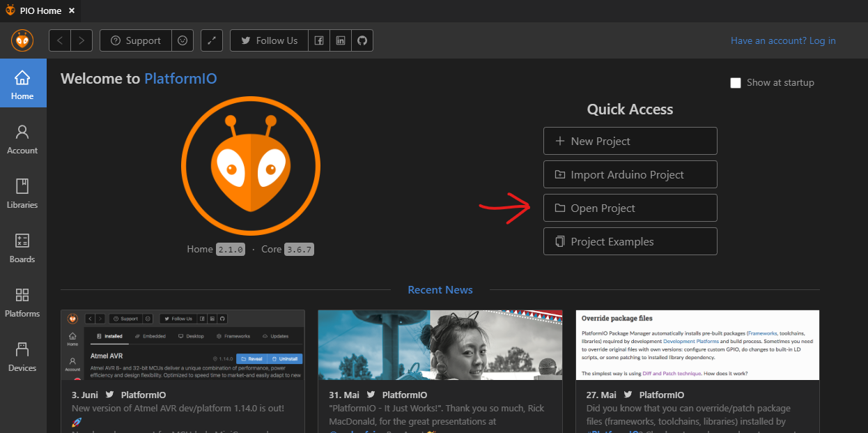Viewport: 868px width, 433px height.
Task: Select the PIO Home editor tab
Action: [x=40, y=10]
